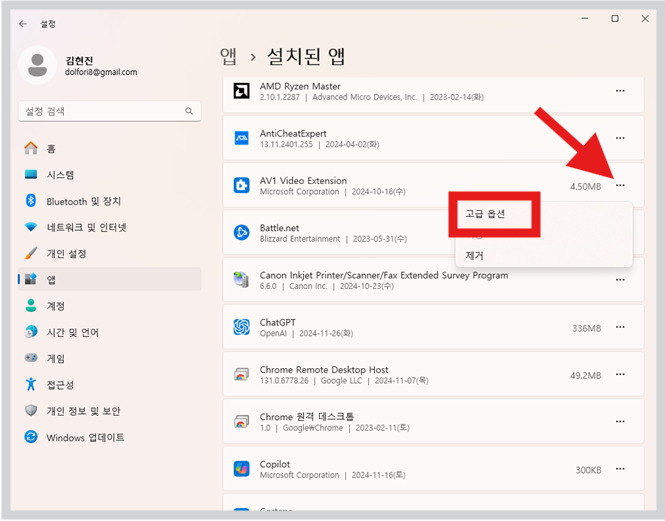Go back with the arrow button

click(x=23, y=24)
